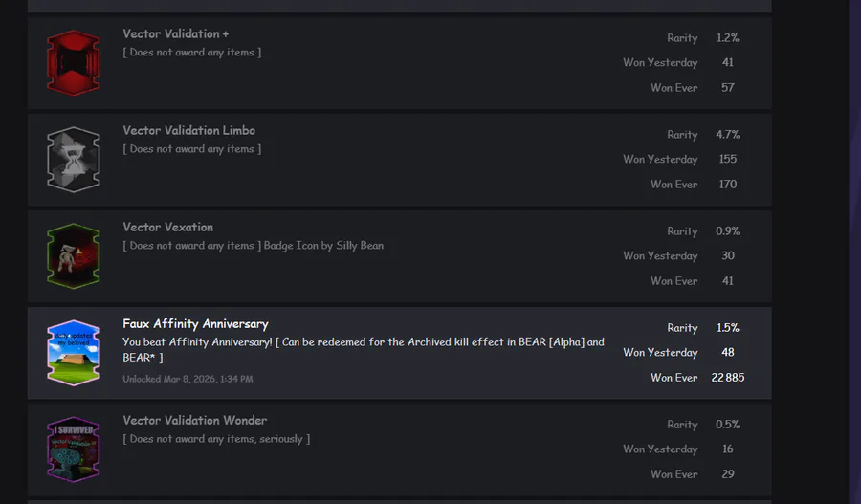Click the Vector Vexation badge description text
This screenshot has width=861, height=504.
pos(254,246)
